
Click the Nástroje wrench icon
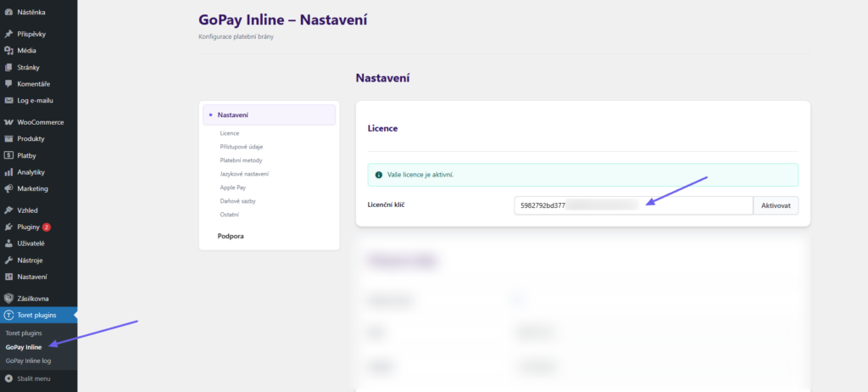[8, 260]
